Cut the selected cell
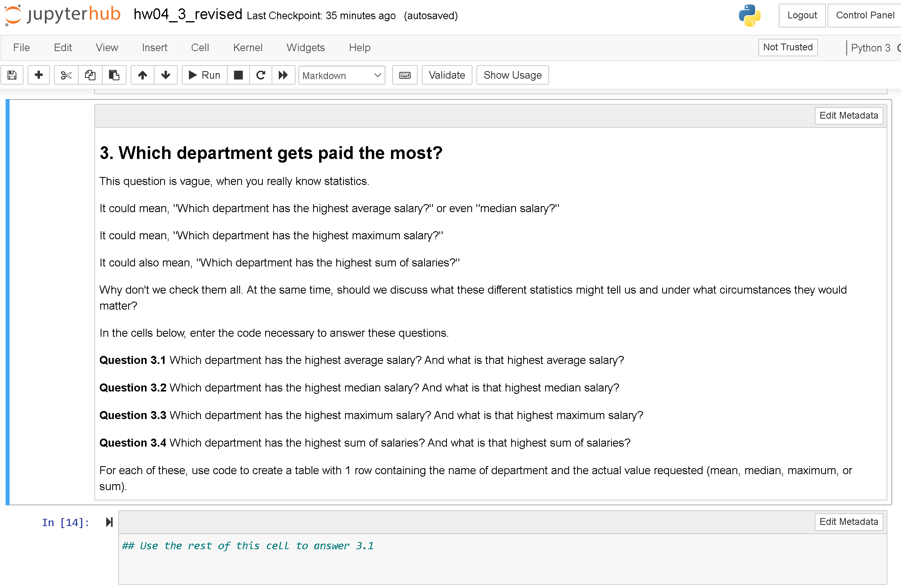The height and width of the screenshot is (588, 901). point(65,75)
